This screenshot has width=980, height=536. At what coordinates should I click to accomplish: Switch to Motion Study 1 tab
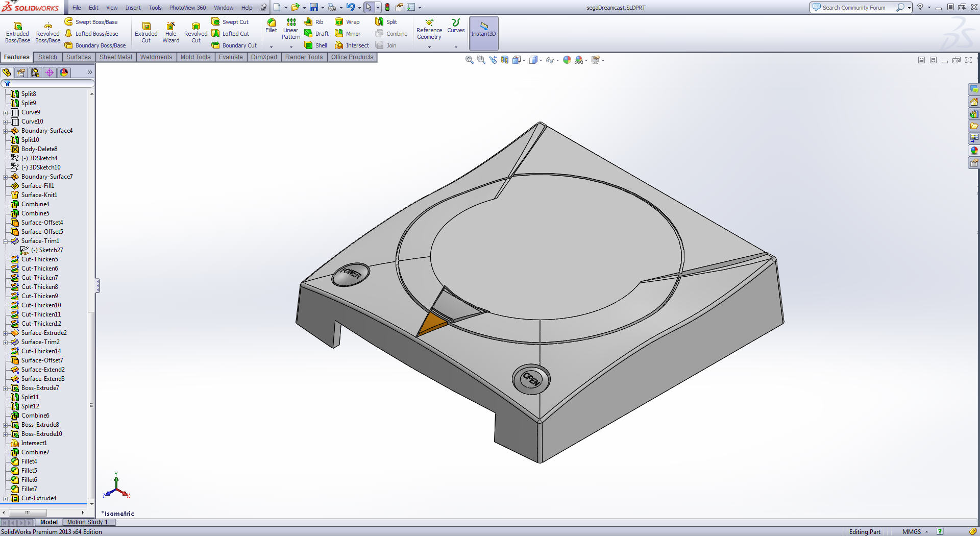87,522
